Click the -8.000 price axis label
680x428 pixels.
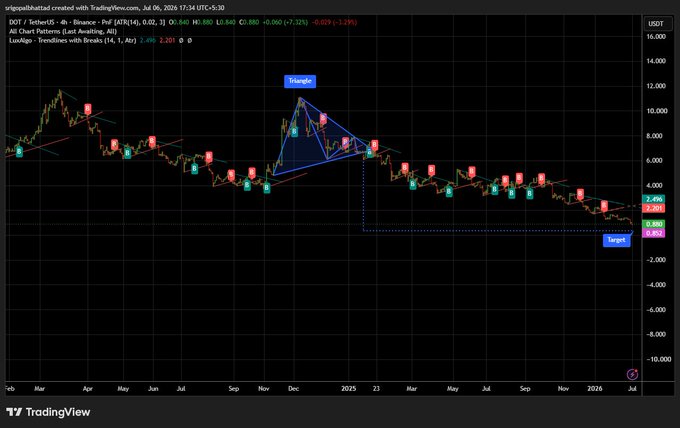[654, 334]
